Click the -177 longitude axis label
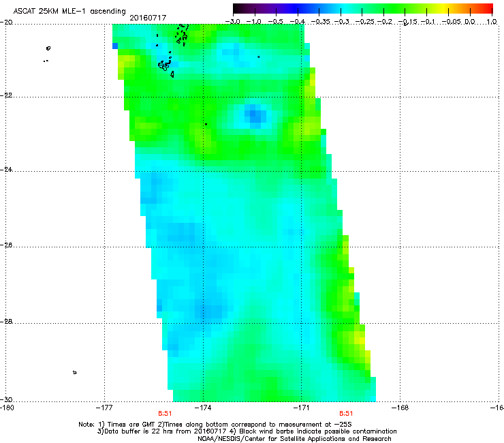Screen dimensions: 504x443 pyautogui.click(x=104, y=408)
